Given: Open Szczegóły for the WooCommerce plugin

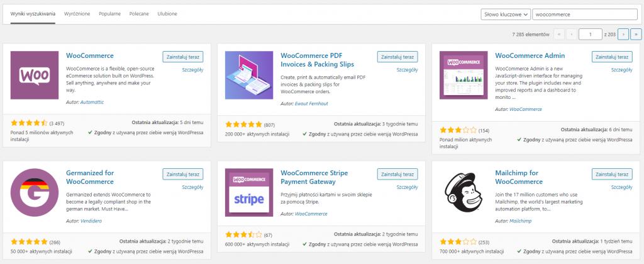Looking at the screenshot, I should pyautogui.click(x=192, y=70).
